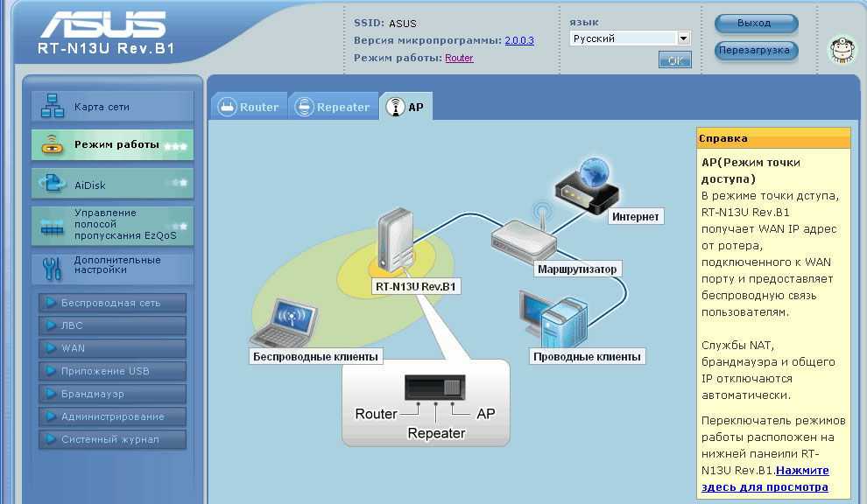This screenshot has width=867, height=504.
Task: Open firmware version link 2.0.0.3
Action: (519, 40)
